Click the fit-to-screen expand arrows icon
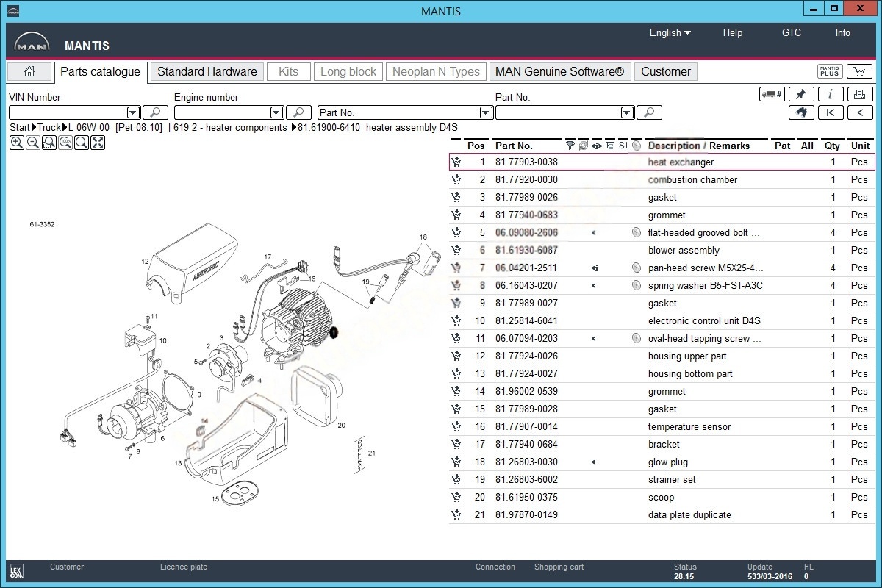 (x=98, y=143)
